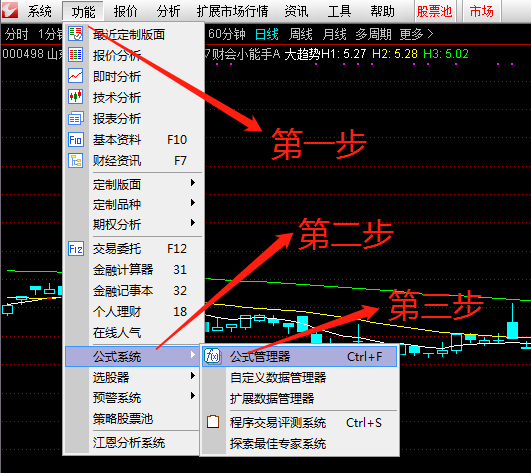Click stock code 000498 label
Image resolution: width=531 pixels, height=473 pixels.
point(23,54)
